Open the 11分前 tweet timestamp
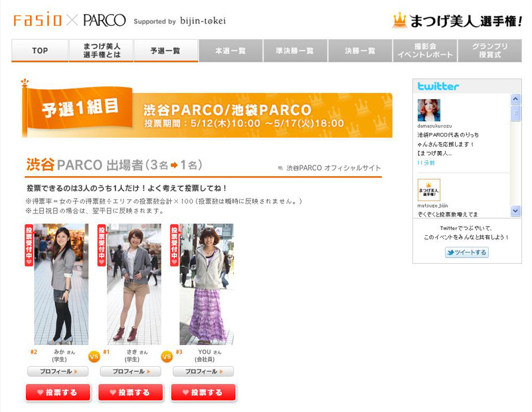Image resolution: width=532 pixels, height=412 pixels. (426, 163)
